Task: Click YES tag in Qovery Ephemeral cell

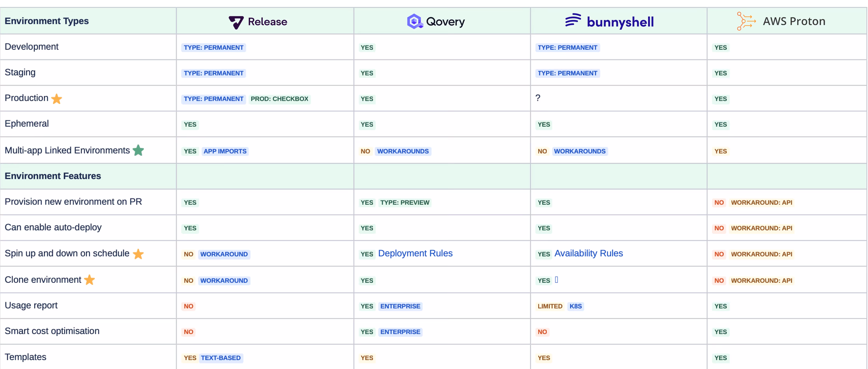Action: [367, 124]
